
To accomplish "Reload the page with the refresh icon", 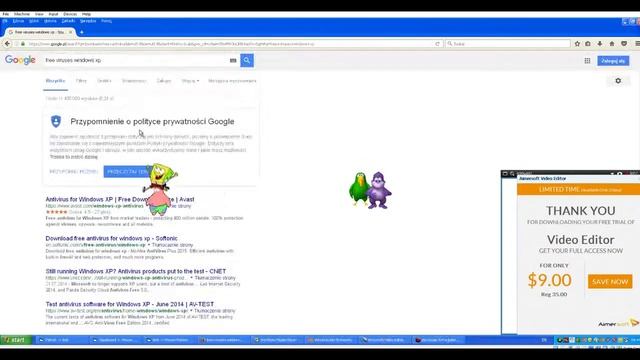I will (438, 44).
